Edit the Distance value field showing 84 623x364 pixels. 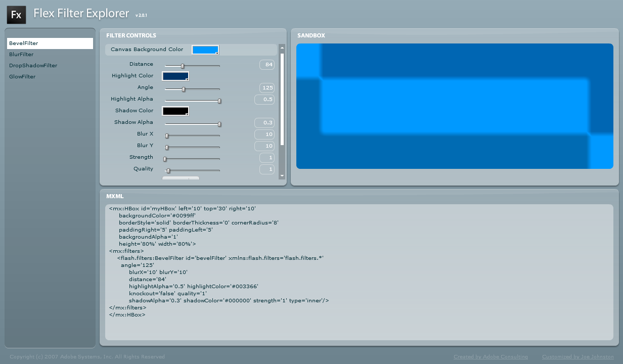point(266,64)
